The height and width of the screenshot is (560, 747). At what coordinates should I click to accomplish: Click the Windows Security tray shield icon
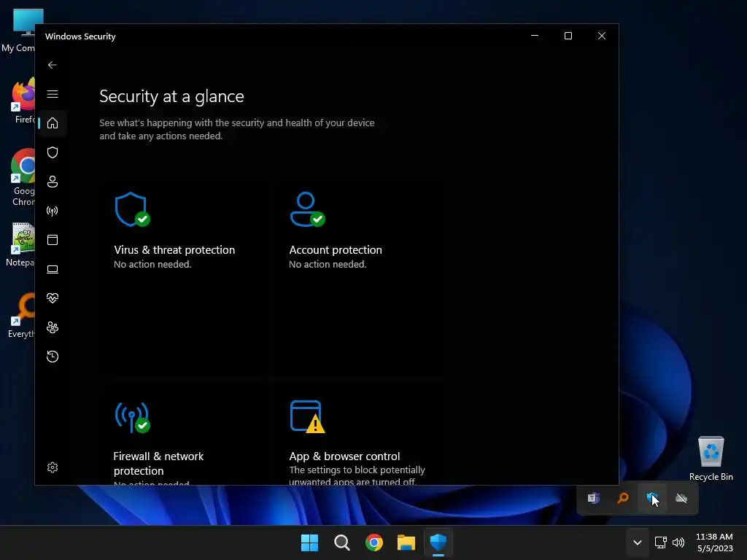click(x=652, y=498)
